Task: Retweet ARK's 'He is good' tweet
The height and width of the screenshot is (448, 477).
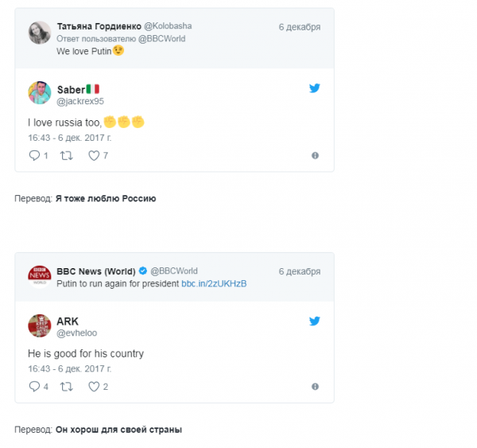Action: [x=67, y=387]
